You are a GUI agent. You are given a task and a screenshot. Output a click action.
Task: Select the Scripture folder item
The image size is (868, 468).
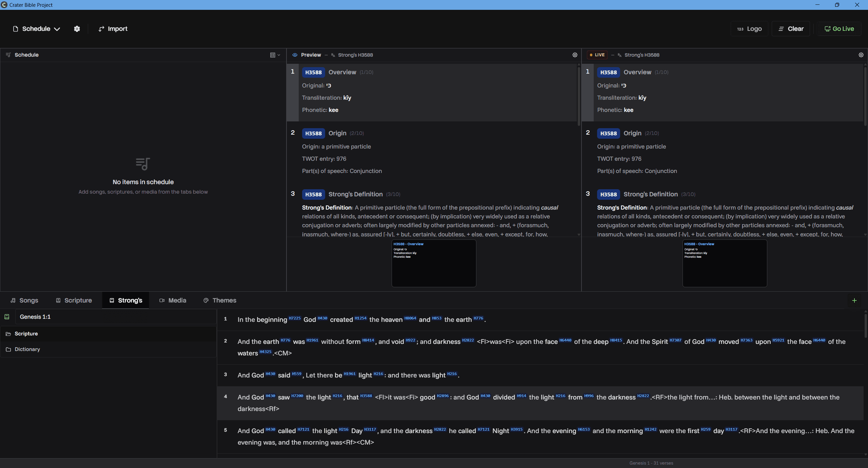[x=108, y=334]
